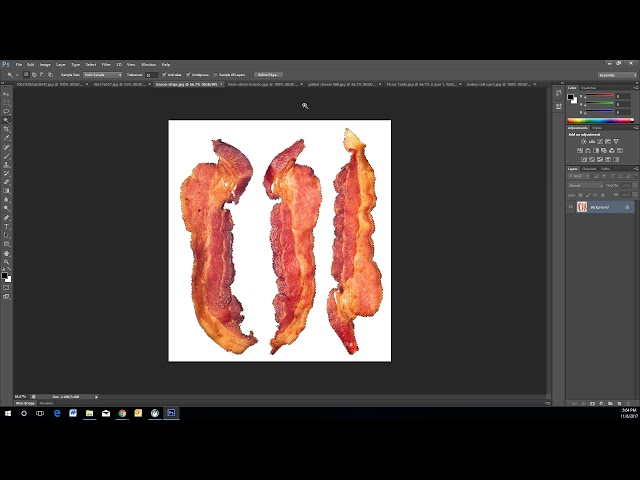Viewport: 640px width, 480px height.
Task: Select the Pen tool
Action: tap(6, 218)
